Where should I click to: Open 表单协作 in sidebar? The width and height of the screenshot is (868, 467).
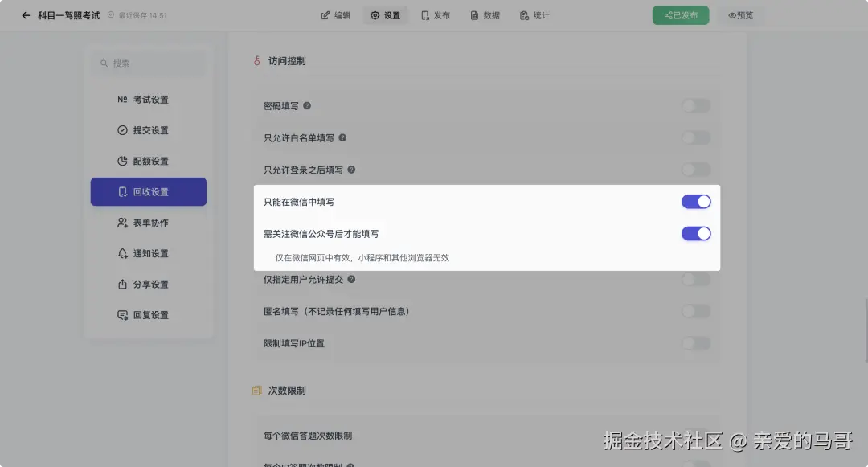[149, 223]
